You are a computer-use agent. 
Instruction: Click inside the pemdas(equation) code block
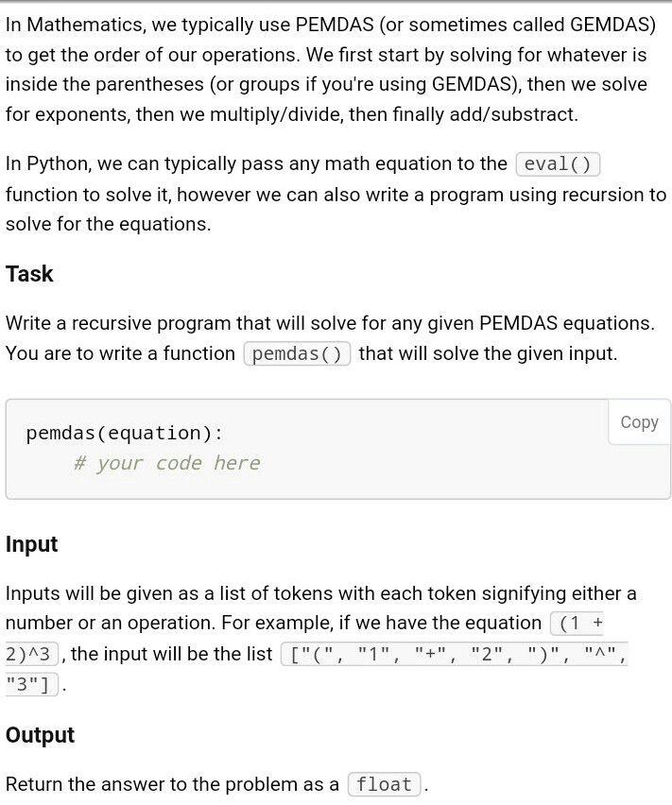click(284, 449)
